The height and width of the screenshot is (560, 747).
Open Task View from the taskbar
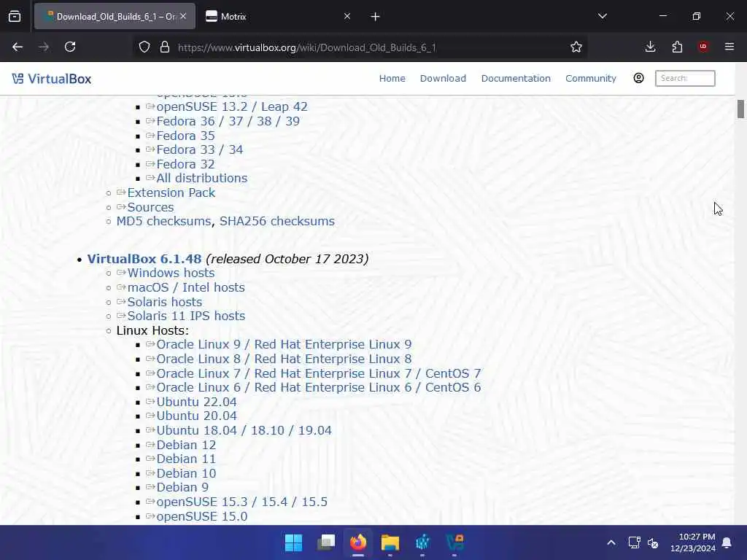click(x=326, y=542)
